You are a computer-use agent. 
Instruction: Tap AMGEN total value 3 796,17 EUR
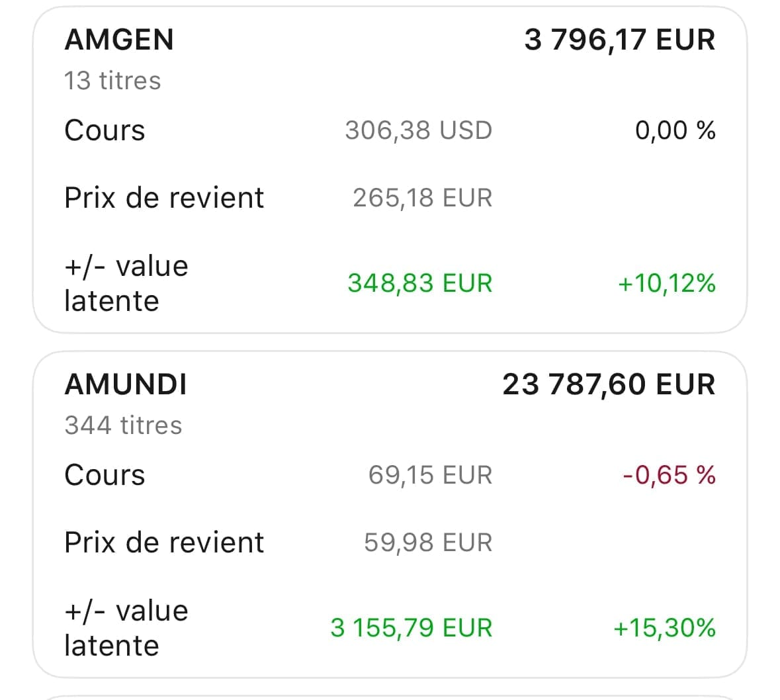tap(620, 40)
